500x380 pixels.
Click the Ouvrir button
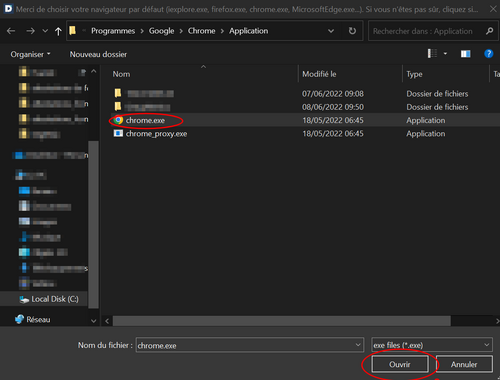(400, 364)
